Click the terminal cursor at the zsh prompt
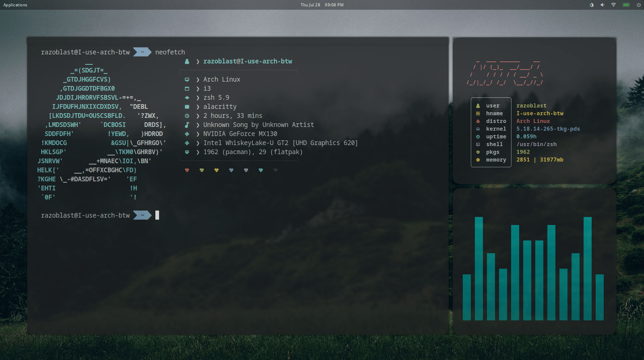 pos(157,215)
